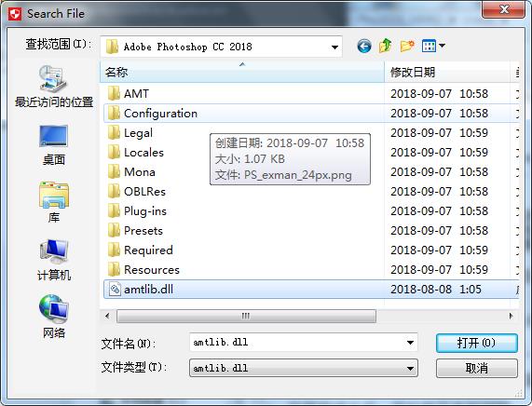Select the amtlib.dll file
This screenshot has width=532, height=406.
pos(311,290)
